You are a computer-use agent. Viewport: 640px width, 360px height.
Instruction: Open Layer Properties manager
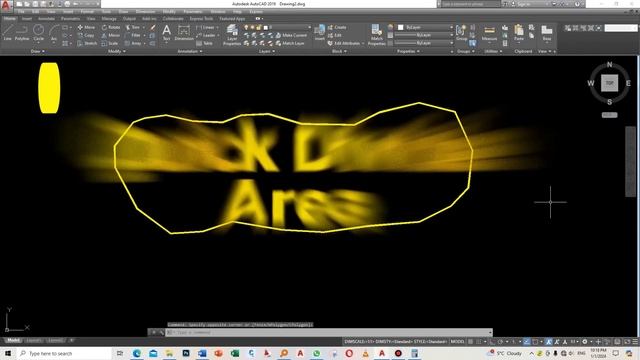[x=232, y=34]
